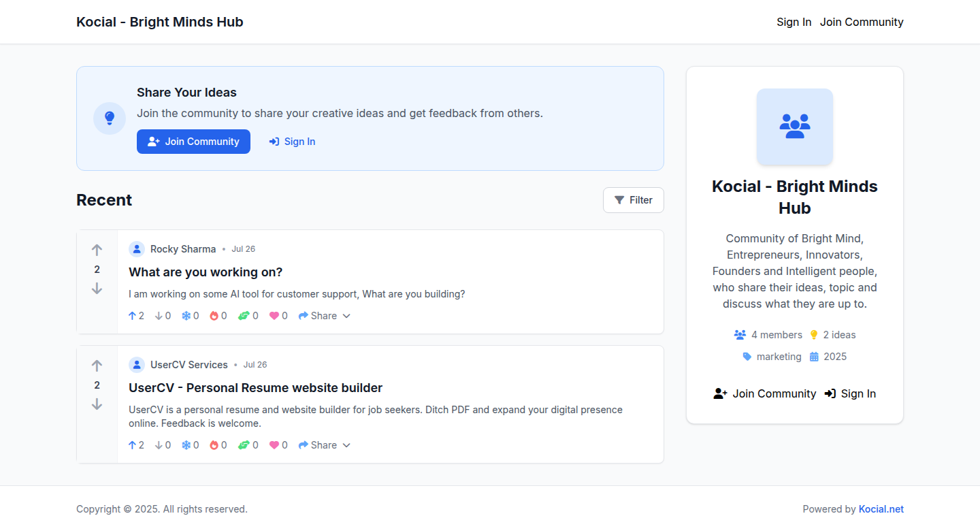
Task: Click Rocky Sharma's avatar icon
Action: [137, 249]
